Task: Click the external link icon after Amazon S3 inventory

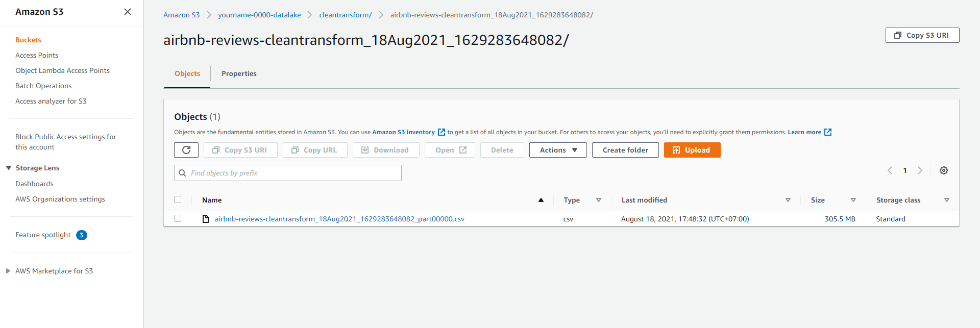Action: 442,132
